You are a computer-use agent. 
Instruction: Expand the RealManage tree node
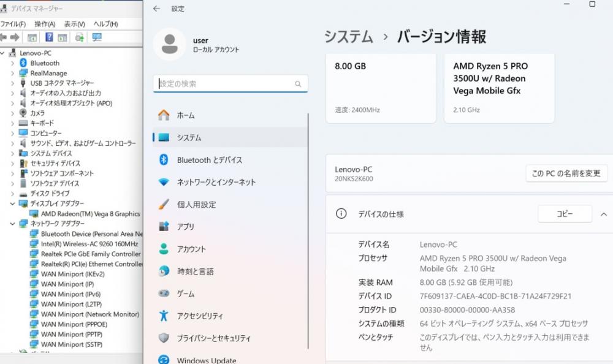click(x=12, y=73)
